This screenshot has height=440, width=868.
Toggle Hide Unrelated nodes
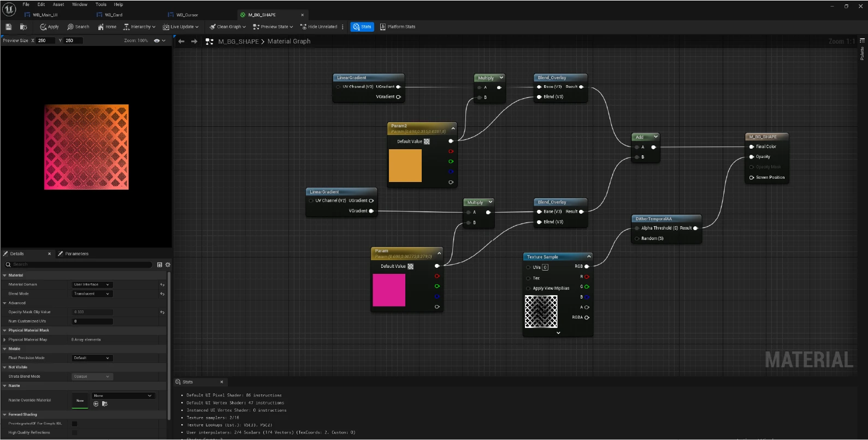[x=319, y=27]
